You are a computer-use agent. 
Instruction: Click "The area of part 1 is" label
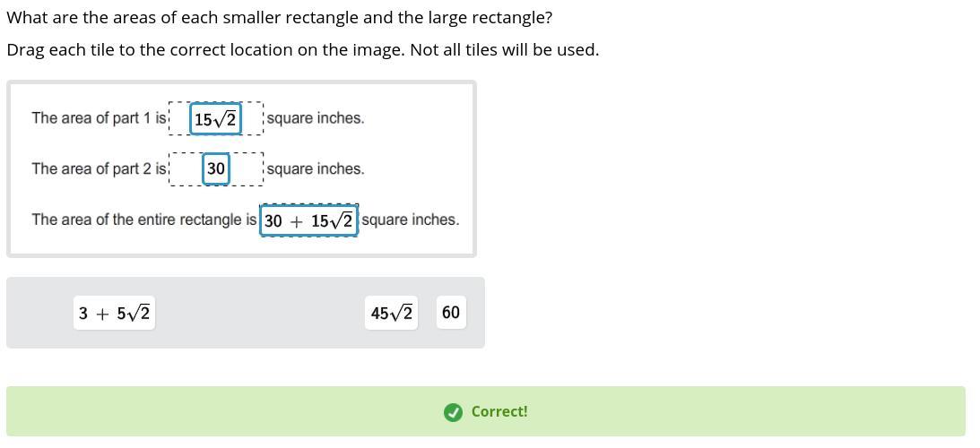pos(99,118)
